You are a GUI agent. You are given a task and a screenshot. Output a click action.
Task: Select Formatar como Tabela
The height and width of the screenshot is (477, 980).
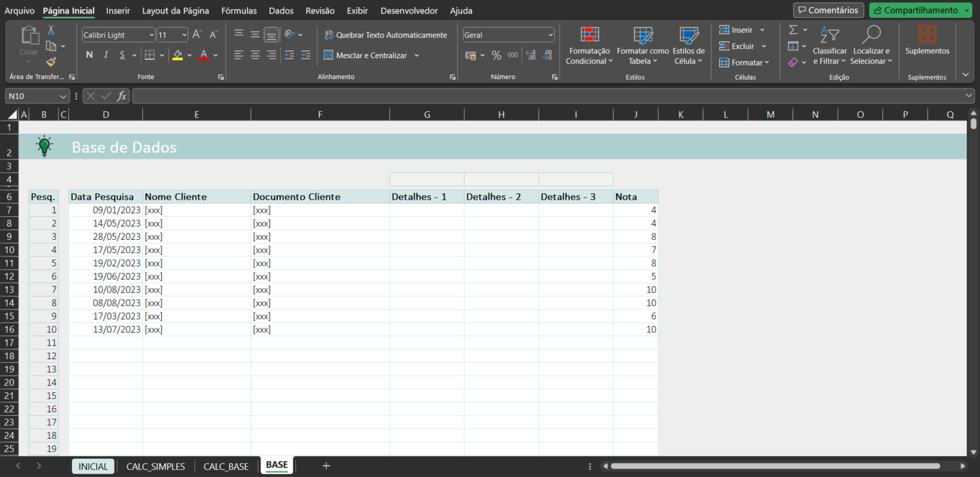pos(642,45)
